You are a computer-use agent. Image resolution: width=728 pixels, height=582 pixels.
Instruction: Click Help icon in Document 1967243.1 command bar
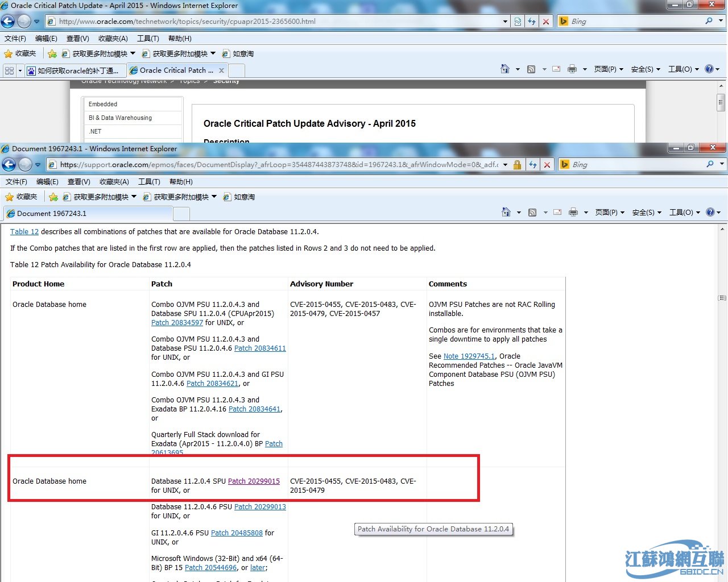pos(710,212)
